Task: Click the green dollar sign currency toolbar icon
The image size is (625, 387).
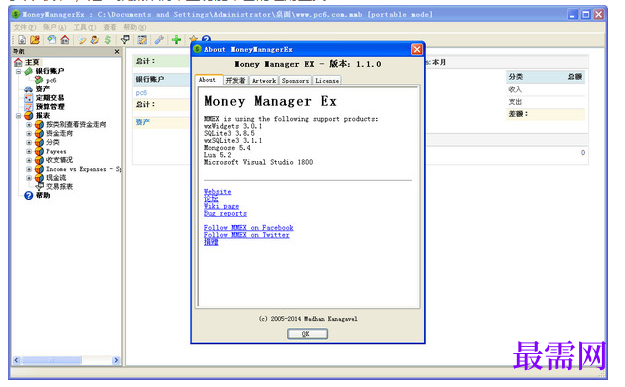Action: [x=108, y=40]
